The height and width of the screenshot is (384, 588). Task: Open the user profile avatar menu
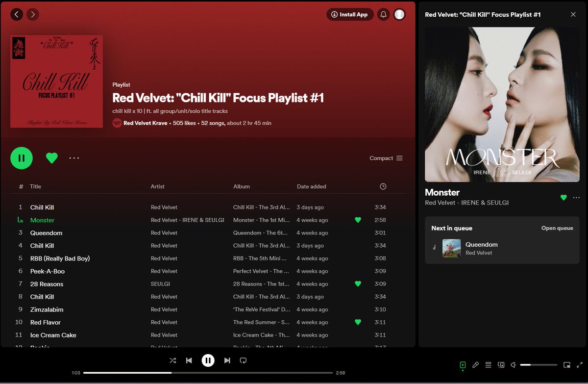click(x=399, y=15)
